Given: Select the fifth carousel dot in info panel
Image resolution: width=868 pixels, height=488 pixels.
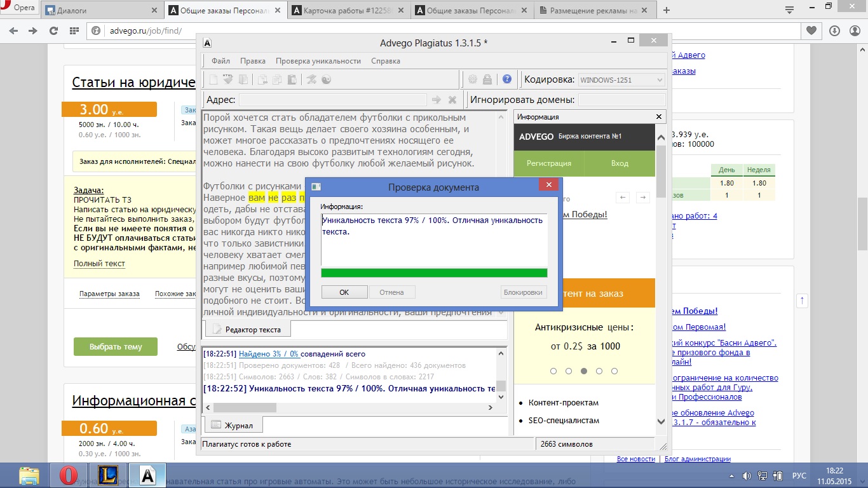Looking at the screenshot, I should (x=614, y=371).
